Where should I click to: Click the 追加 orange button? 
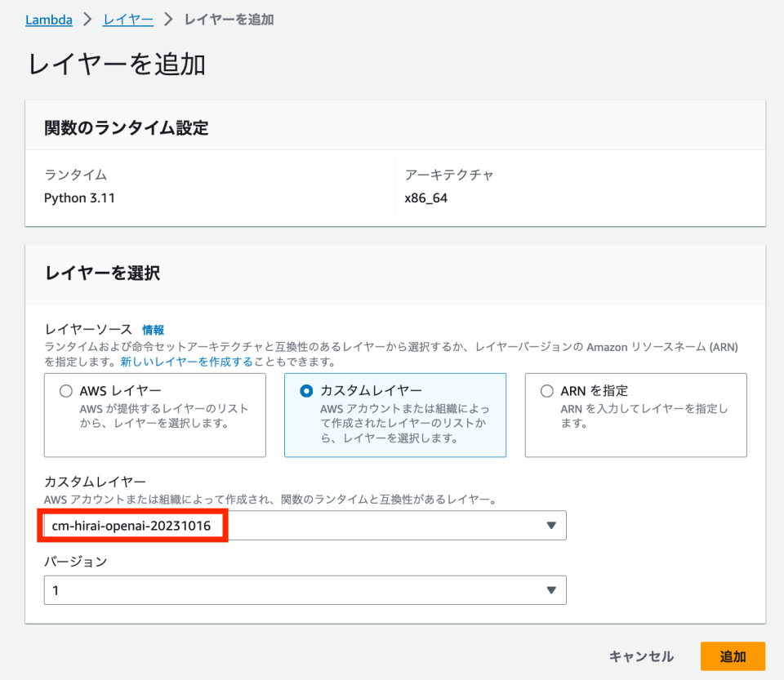[733, 656]
